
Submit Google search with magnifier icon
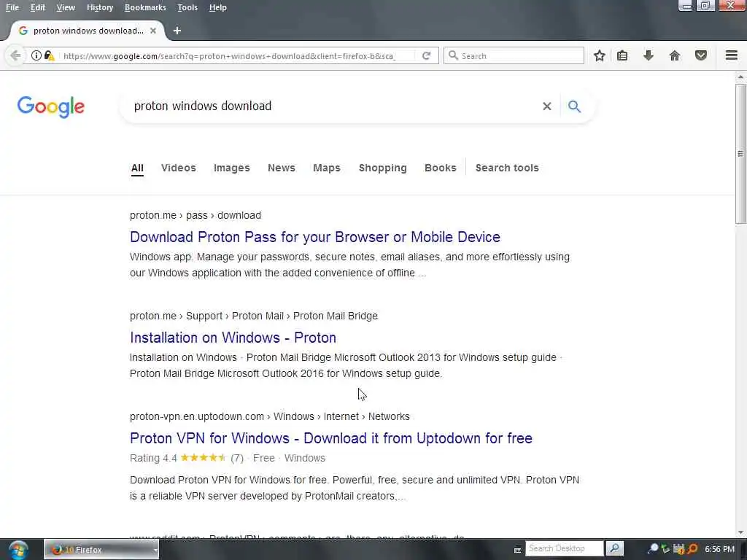tap(575, 106)
